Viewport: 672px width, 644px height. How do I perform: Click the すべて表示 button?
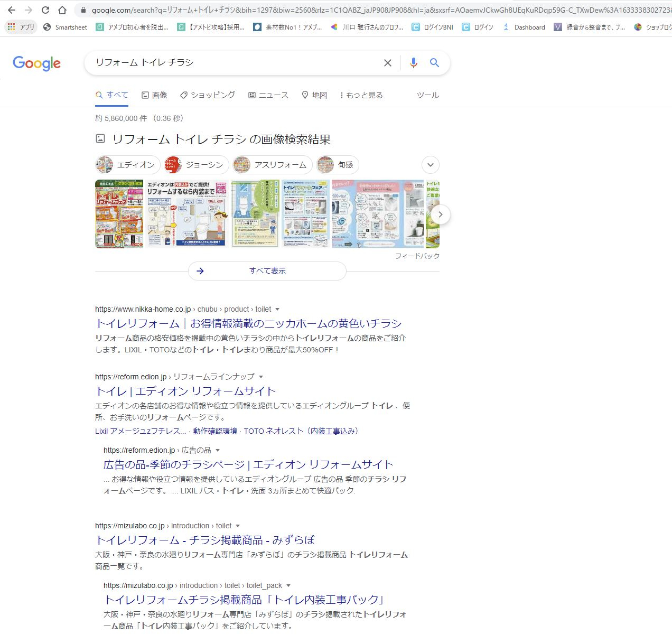tap(267, 270)
